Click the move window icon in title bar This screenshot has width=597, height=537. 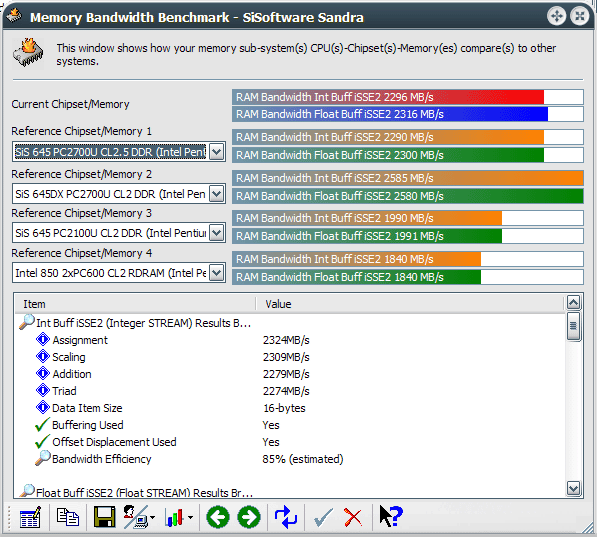[557, 16]
